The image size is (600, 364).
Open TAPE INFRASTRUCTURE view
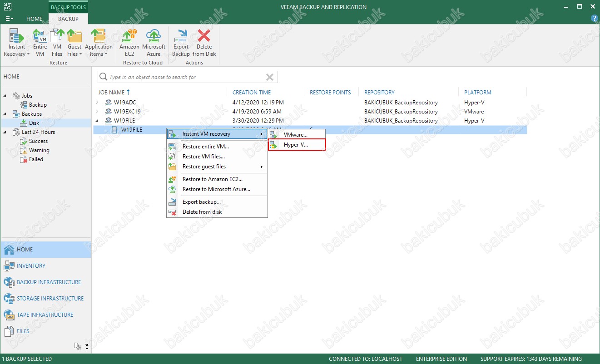pyautogui.click(x=46, y=315)
